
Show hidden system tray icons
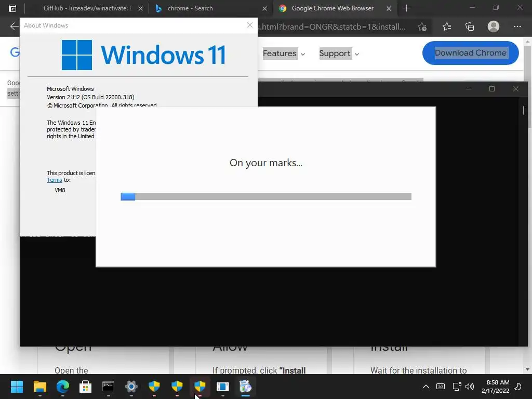pos(426,387)
